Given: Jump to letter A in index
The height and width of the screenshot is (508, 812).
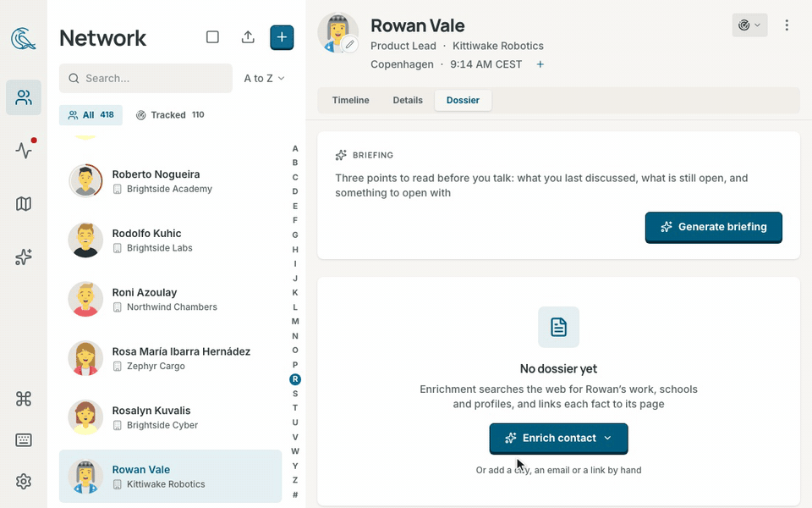Looking at the screenshot, I should pos(295,148).
